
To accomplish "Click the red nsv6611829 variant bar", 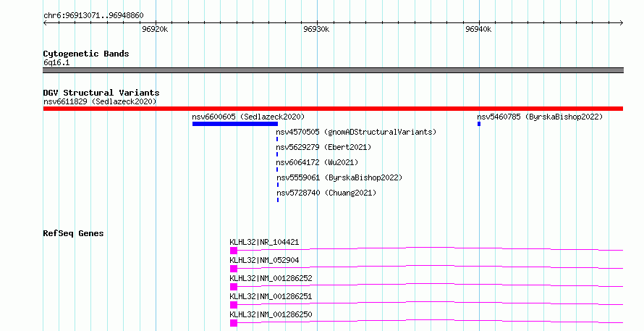I will click(333, 109).
